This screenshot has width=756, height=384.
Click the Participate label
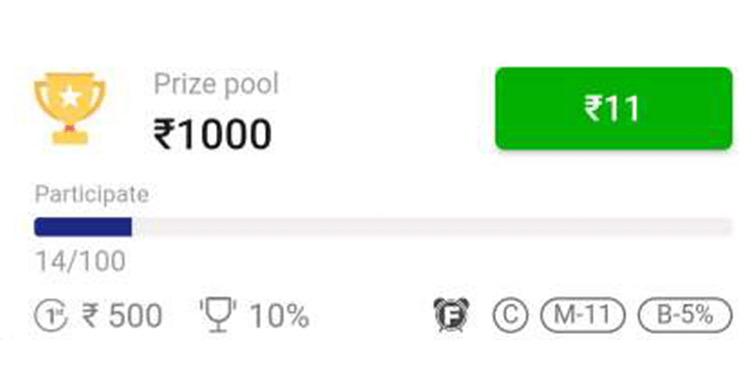pyautogui.click(x=92, y=195)
